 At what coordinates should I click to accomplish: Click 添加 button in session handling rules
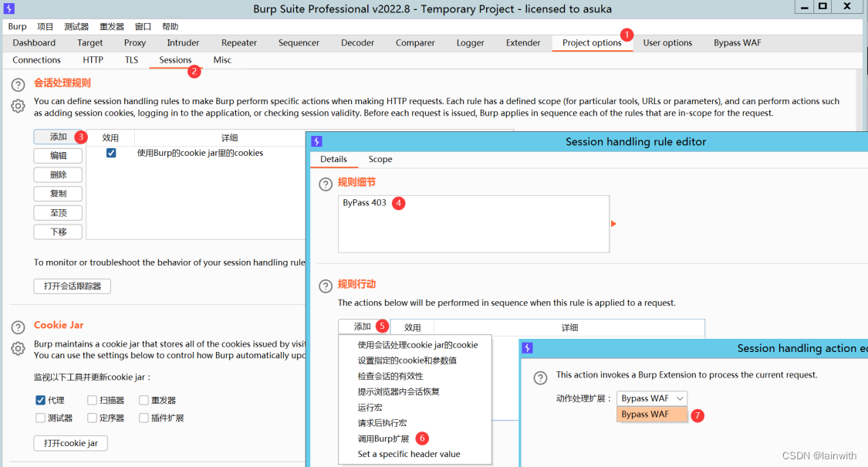click(58, 137)
